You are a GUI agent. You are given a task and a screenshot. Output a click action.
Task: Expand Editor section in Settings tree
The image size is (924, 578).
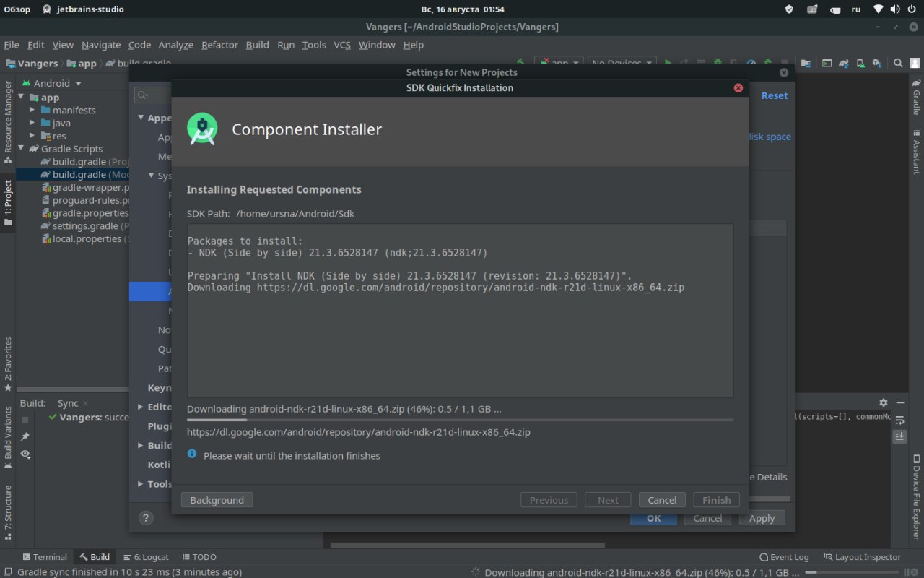pyautogui.click(x=140, y=407)
